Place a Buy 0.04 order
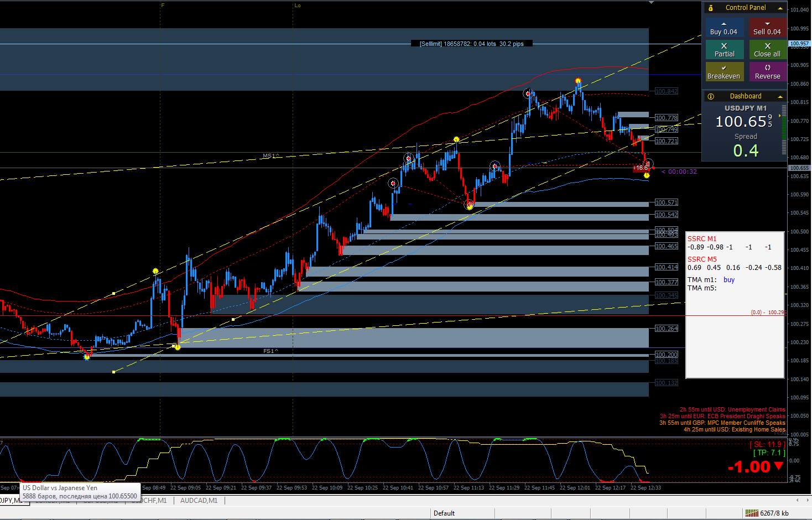 tap(724, 28)
